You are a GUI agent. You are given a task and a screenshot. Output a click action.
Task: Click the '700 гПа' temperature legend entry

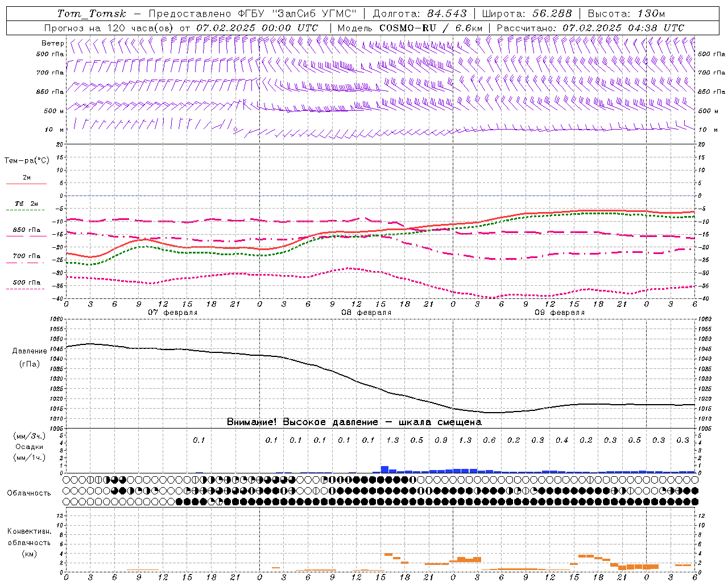(27, 256)
